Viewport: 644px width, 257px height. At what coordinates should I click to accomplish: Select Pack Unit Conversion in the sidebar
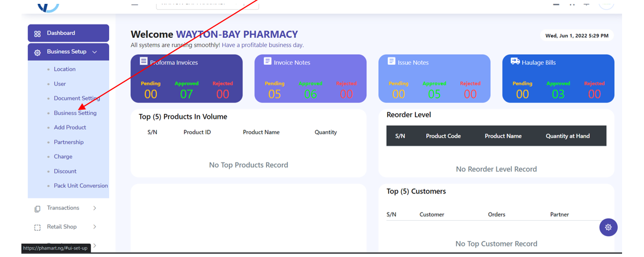tap(81, 186)
